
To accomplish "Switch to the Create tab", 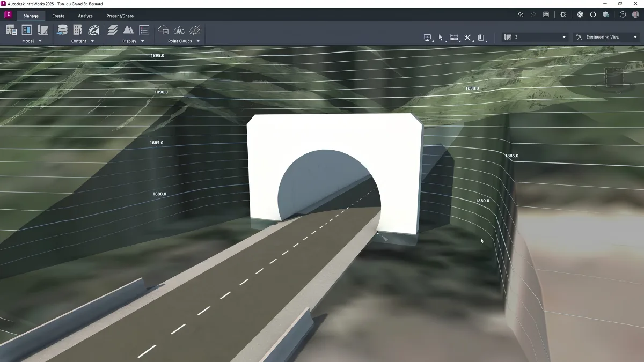I will tap(58, 16).
